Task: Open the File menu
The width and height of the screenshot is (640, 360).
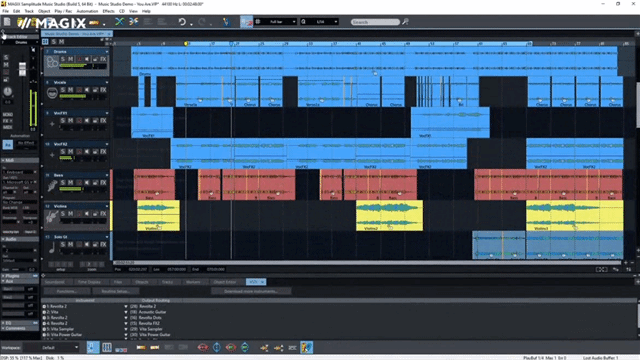Action: (x=5, y=11)
